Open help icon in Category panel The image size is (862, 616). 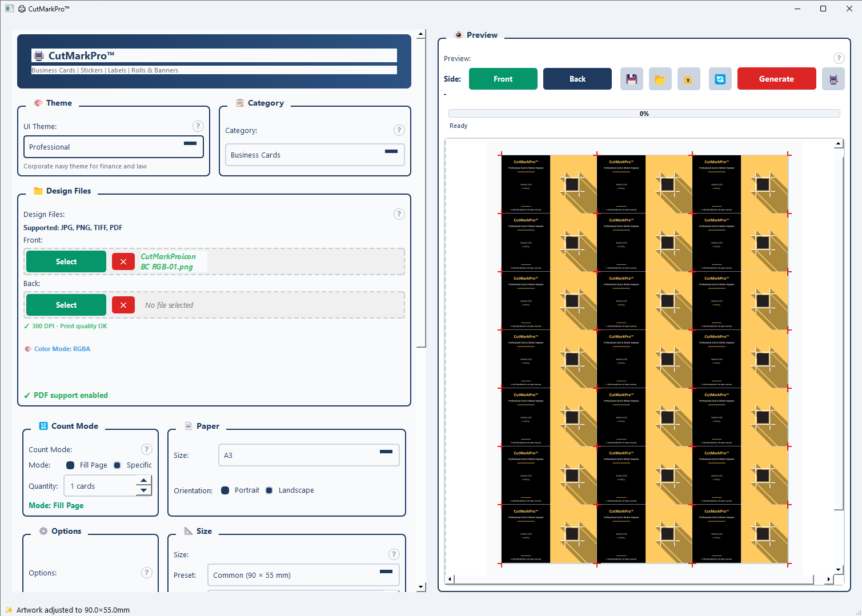(x=399, y=130)
